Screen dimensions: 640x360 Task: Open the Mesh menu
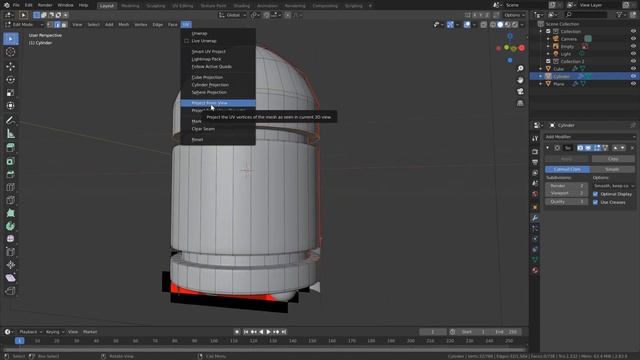pyautogui.click(x=124, y=25)
